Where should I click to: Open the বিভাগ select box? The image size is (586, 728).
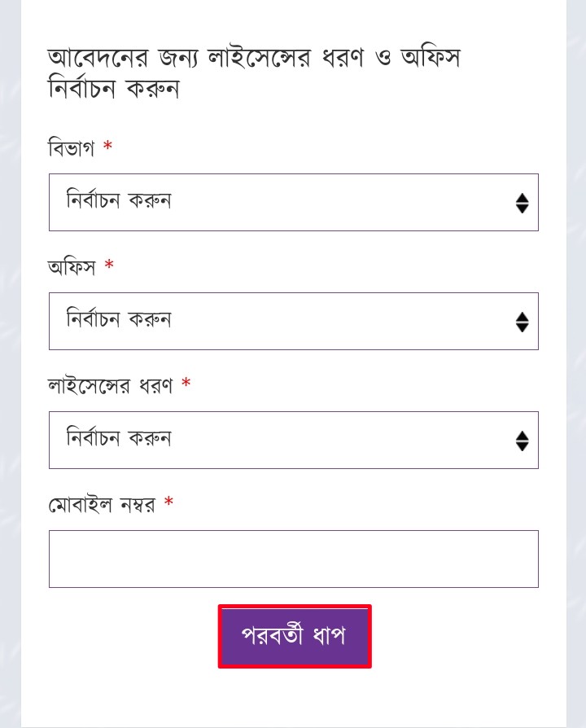click(x=294, y=203)
